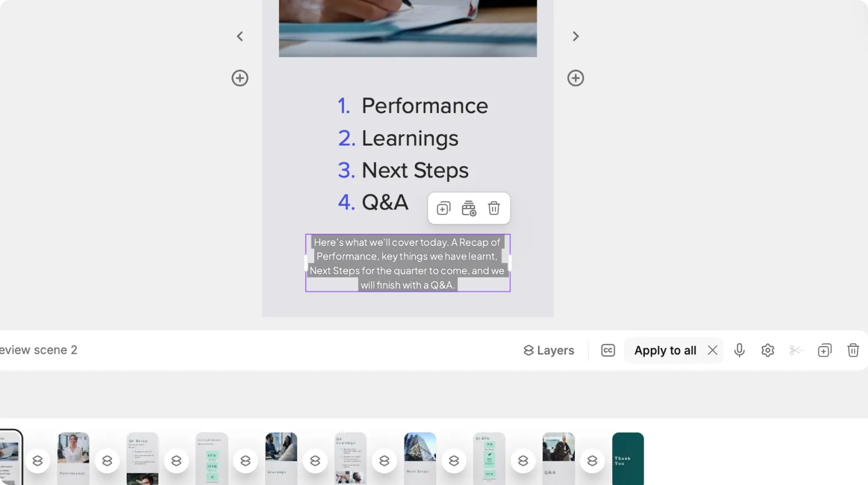Toggle closed captions CC icon
Image resolution: width=868 pixels, height=485 pixels.
(x=608, y=351)
